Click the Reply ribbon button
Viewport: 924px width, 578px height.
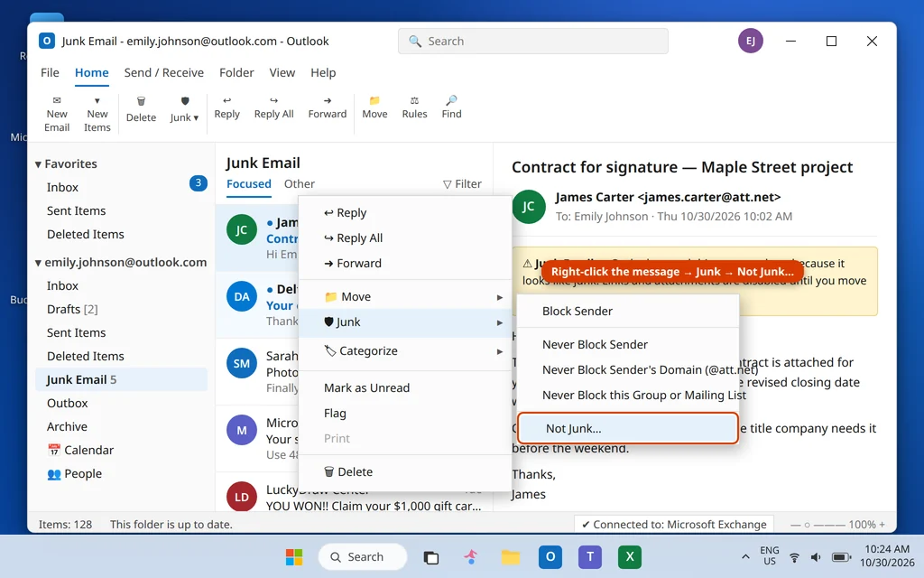pos(226,108)
